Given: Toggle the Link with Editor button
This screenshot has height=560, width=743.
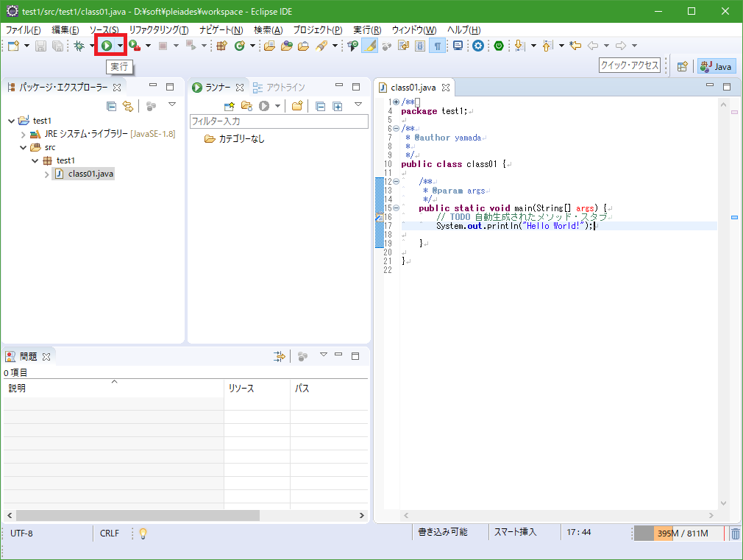Looking at the screenshot, I should point(128,106).
